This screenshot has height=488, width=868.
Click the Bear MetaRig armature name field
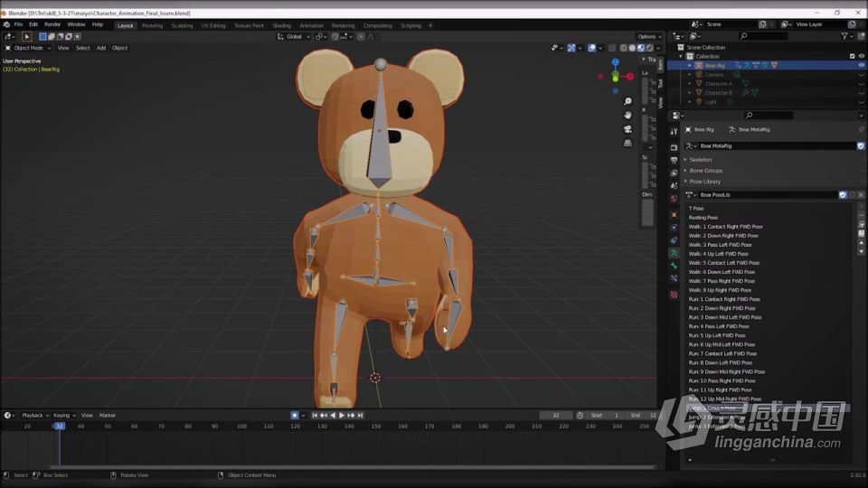point(776,146)
